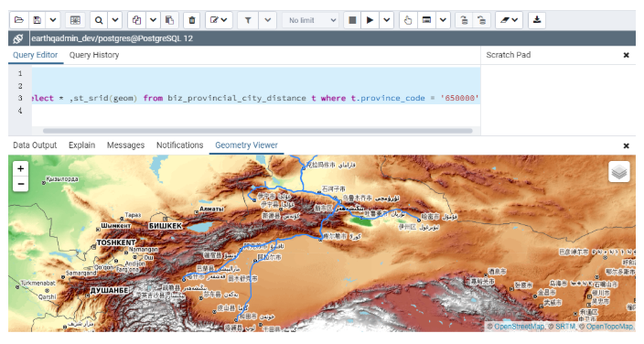
Task: Select the Geometry Viewer tab
Action: point(246,145)
